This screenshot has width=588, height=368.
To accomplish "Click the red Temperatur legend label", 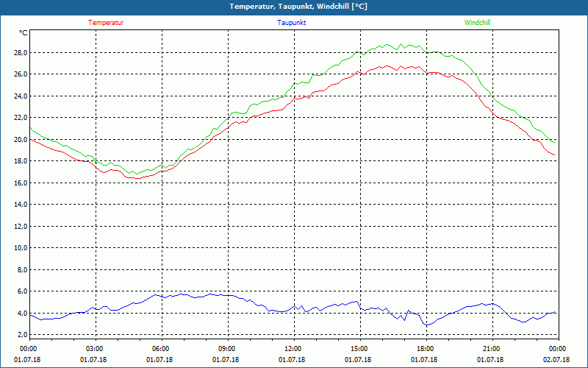I will click(x=106, y=23).
